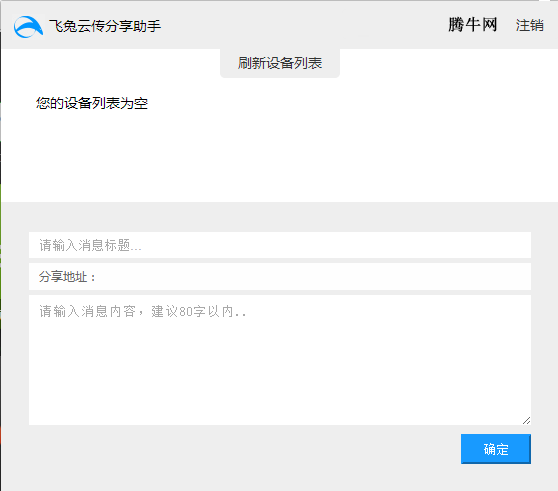
Task: Select the 您的设备列表为空 message text
Action: click(92, 103)
